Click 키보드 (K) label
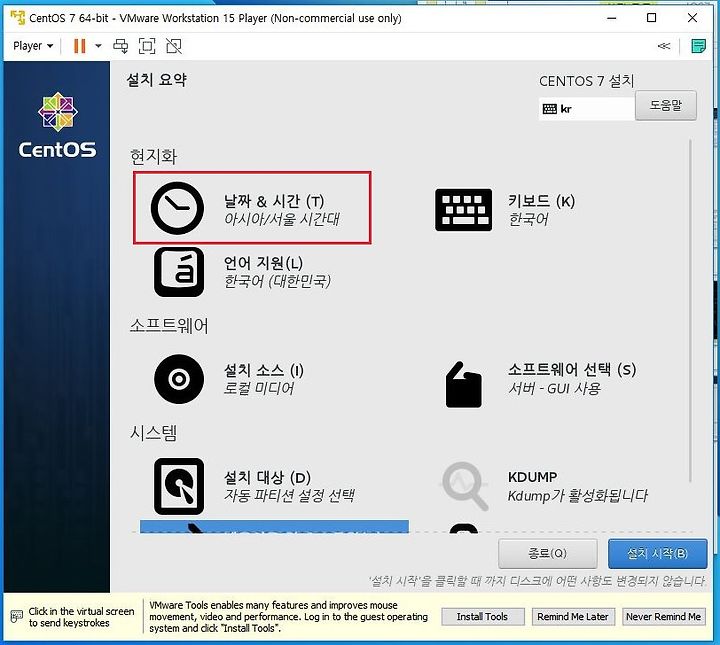720x645 pixels. point(541,201)
